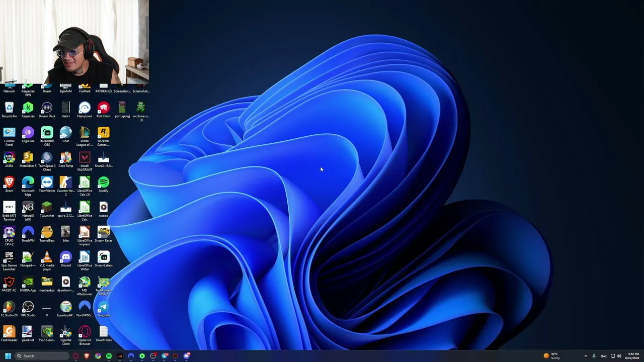Open Spotify from the taskbar

click(109, 356)
